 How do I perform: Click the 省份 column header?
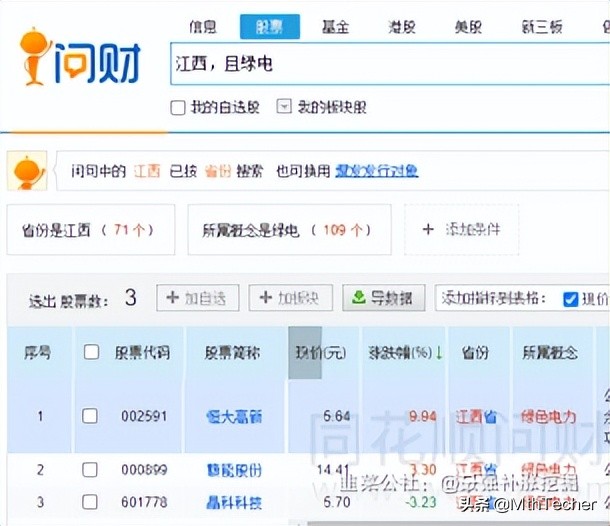tap(475, 352)
